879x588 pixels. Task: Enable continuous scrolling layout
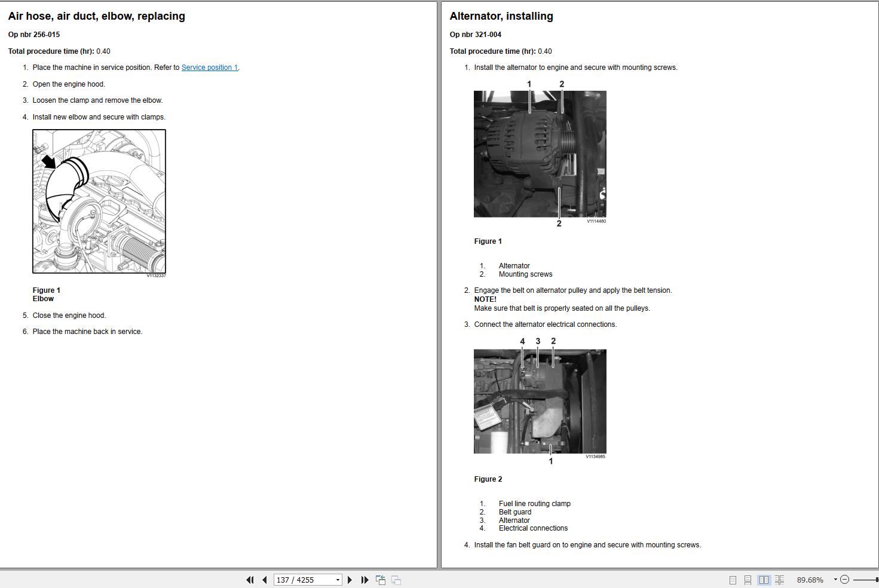(x=748, y=580)
